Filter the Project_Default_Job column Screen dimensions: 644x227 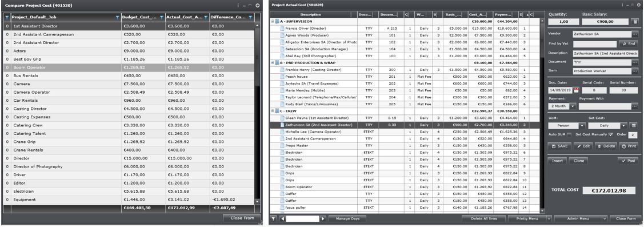tap(118, 17)
